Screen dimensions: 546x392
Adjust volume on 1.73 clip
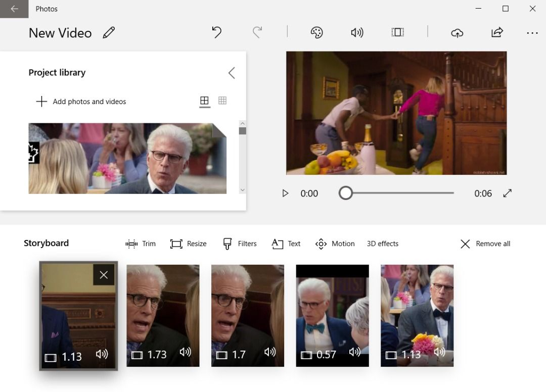185,352
